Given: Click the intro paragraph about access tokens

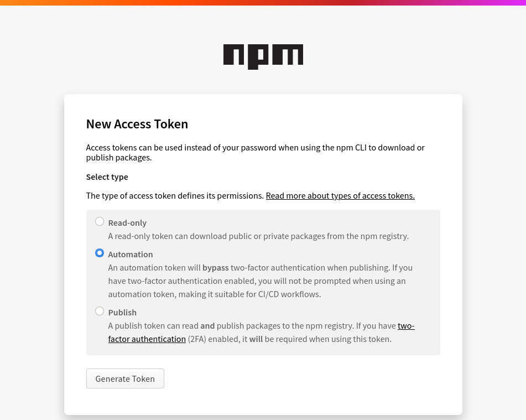Looking at the screenshot, I should (255, 153).
